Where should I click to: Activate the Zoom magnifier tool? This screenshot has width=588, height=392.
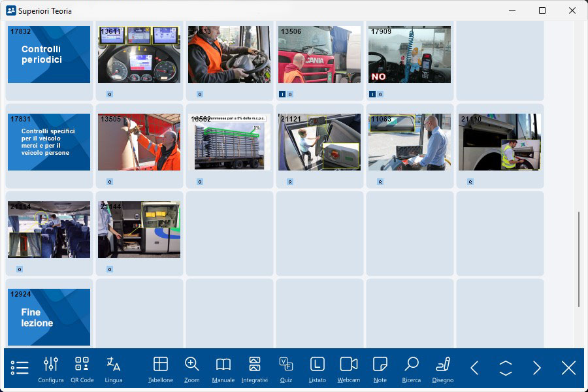(x=192, y=368)
